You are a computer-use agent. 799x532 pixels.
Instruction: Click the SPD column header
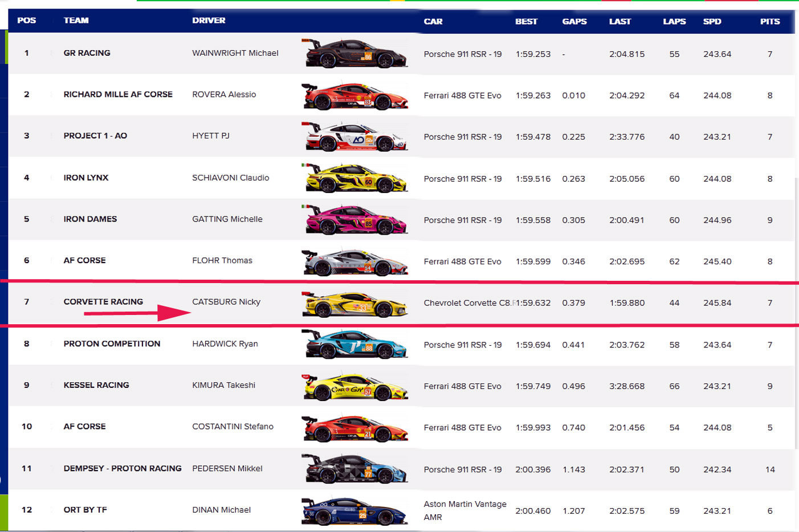click(x=712, y=22)
